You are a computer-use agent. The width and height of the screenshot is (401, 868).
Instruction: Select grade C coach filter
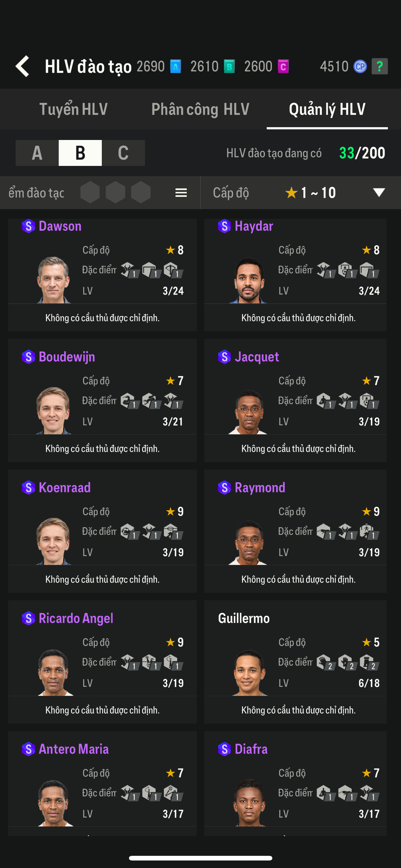coord(123,153)
